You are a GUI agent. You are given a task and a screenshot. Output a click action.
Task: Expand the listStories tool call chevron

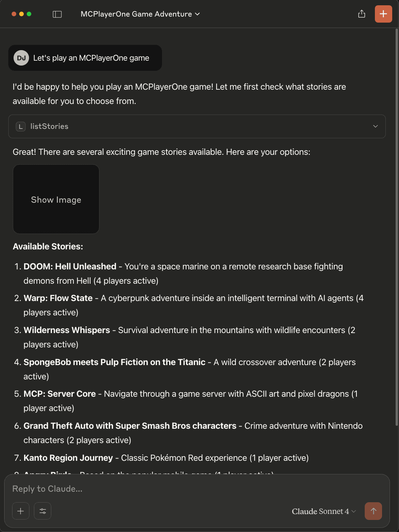click(375, 126)
